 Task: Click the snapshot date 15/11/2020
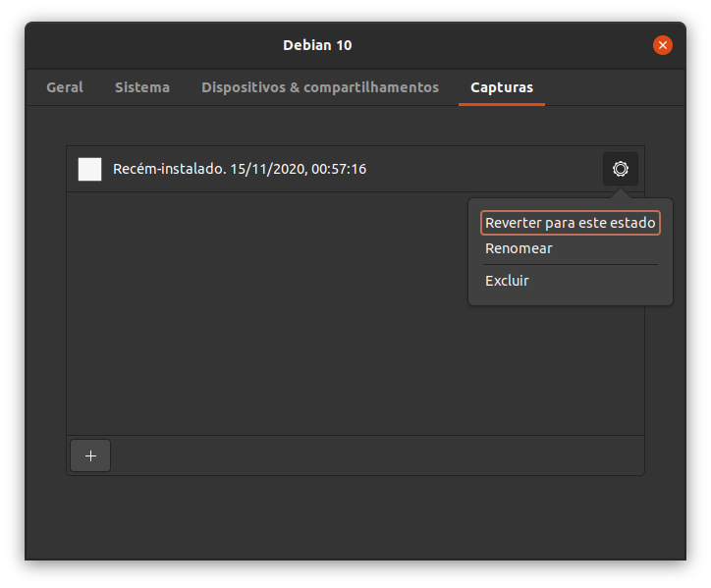[x=267, y=169]
